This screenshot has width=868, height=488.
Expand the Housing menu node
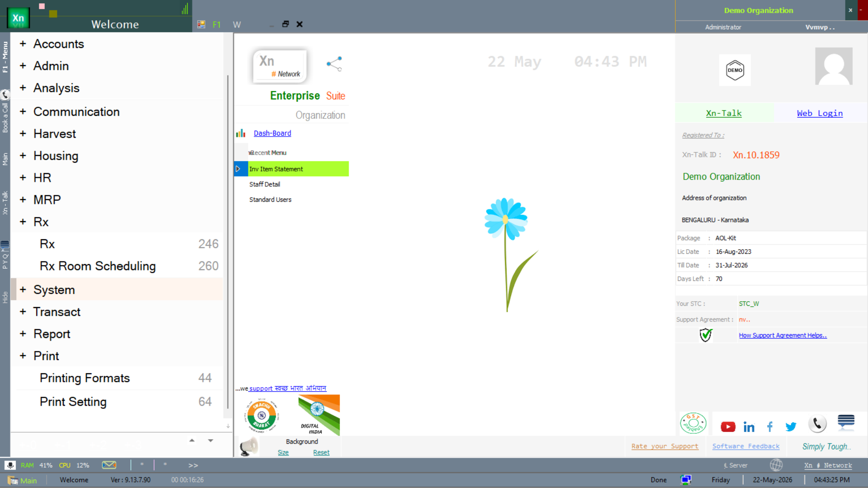click(23, 156)
